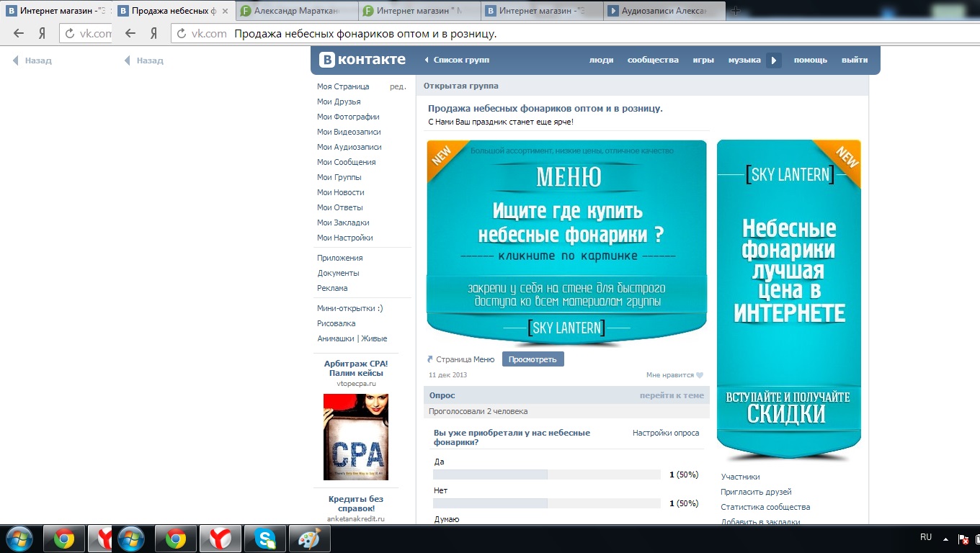Open Приложения in the sidebar

coord(340,258)
